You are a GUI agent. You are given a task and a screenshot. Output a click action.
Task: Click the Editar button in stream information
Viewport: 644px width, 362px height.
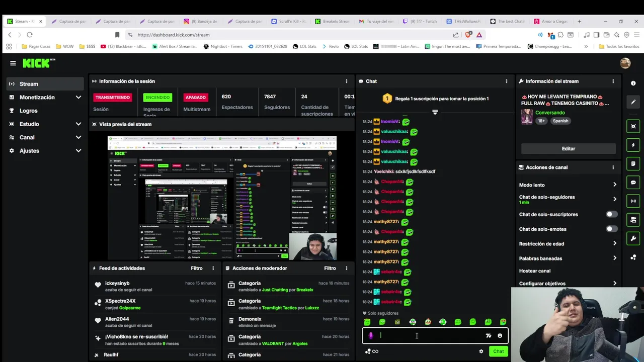(x=569, y=149)
